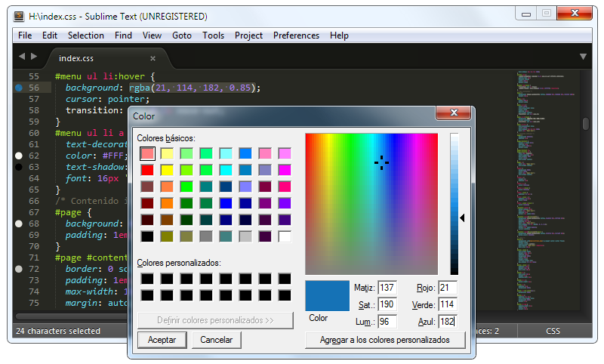This screenshot has height=364, width=604.
Task: Select the cyan basic color swatch
Action: point(226,170)
